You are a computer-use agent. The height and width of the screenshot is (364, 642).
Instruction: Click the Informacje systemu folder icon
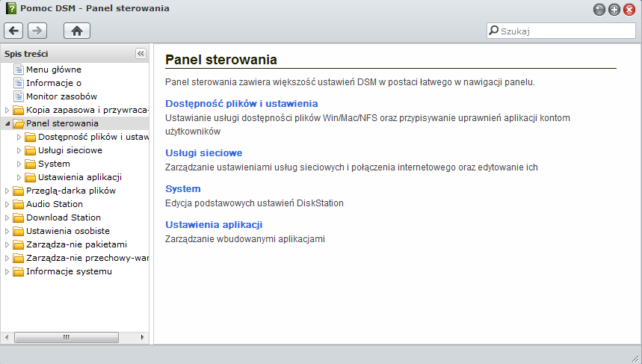pos(19,272)
